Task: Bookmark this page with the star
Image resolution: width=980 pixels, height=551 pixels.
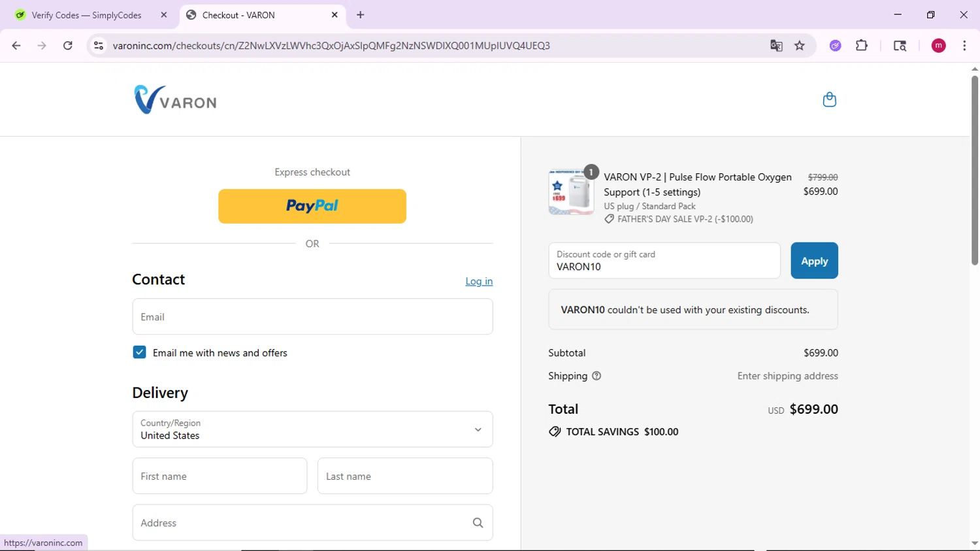Action: [x=800, y=46]
